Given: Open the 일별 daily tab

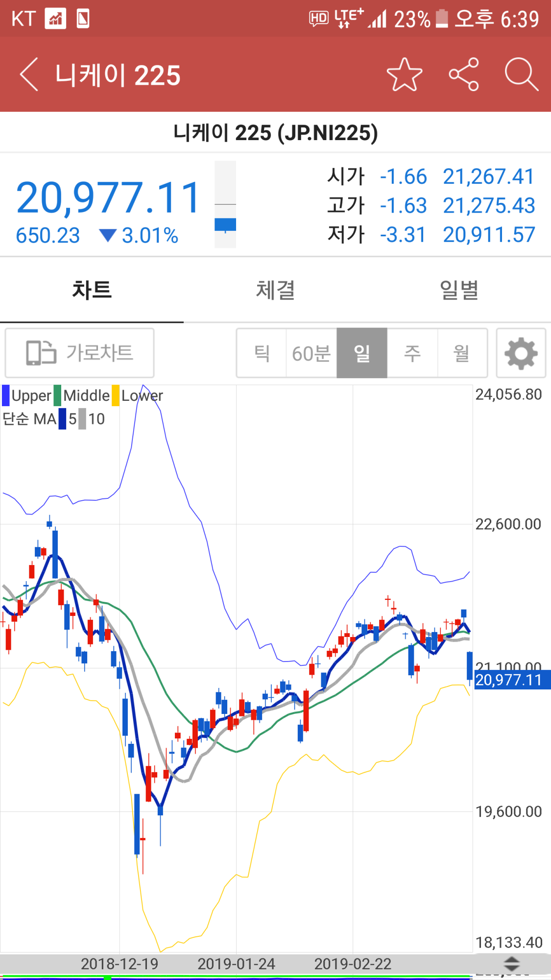Looking at the screenshot, I should [x=459, y=290].
